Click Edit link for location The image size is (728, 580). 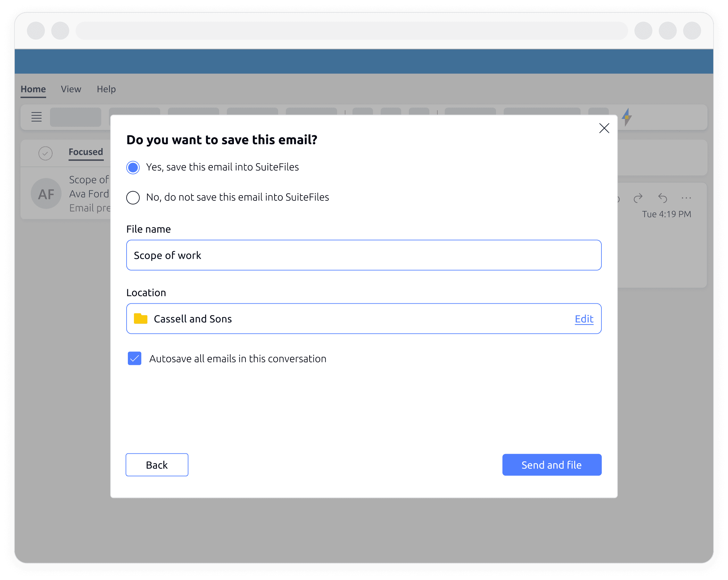(584, 319)
